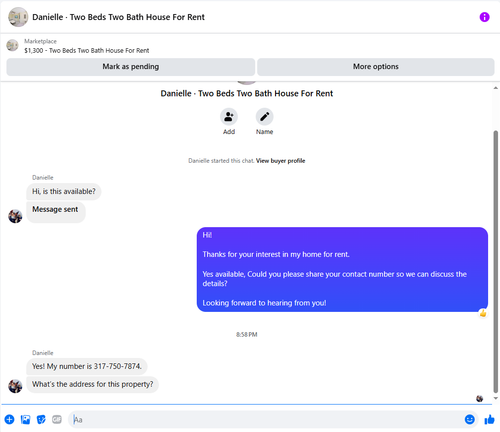Click Danielle's avatar beside 'Message sent'
Screen dimensions: 500x432
(15, 216)
